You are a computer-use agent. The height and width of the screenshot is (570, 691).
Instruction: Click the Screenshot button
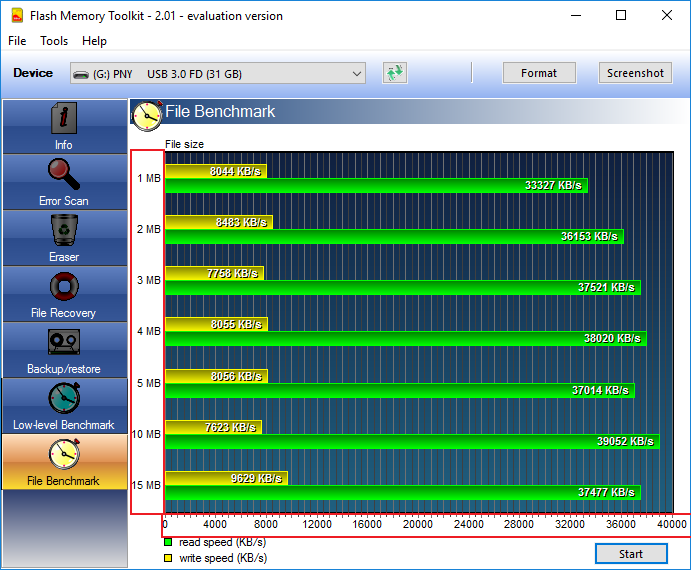(x=635, y=73)
